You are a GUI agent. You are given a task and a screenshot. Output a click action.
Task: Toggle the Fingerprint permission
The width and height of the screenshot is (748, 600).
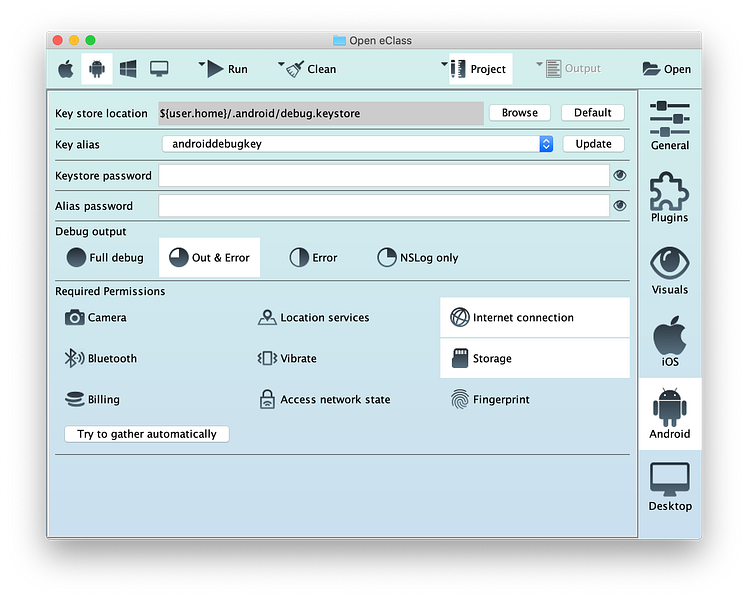click(490, 400)
